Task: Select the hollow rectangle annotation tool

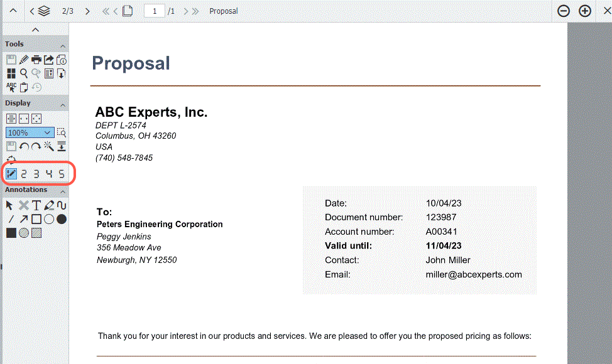Action: (36, 219)
